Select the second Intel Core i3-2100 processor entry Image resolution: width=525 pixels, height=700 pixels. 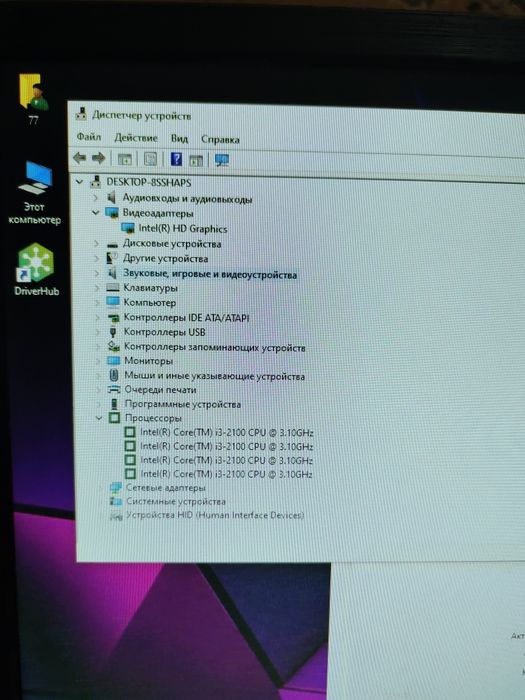[226, 446]
